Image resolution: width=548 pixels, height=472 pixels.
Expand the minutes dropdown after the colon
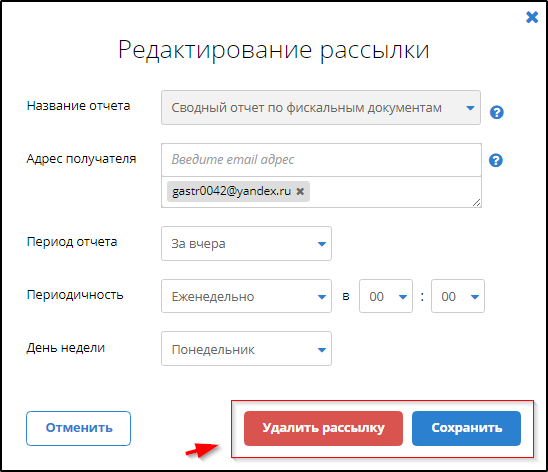point(458,296)
